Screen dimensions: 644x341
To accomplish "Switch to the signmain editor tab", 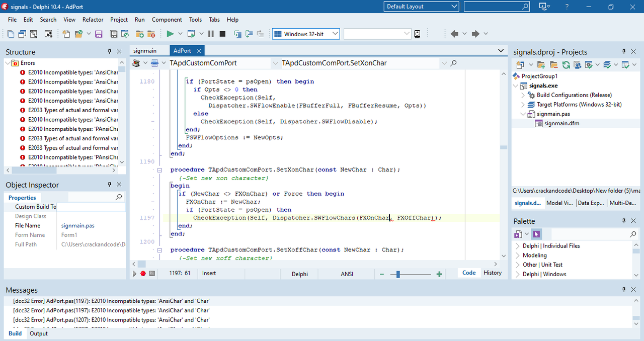I will [144, 51].
